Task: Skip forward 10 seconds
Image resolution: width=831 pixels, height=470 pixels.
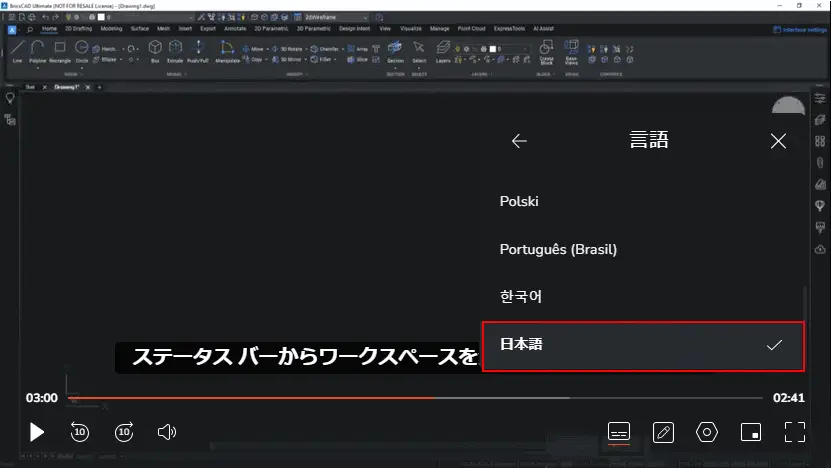Action: tap(124, 432)
